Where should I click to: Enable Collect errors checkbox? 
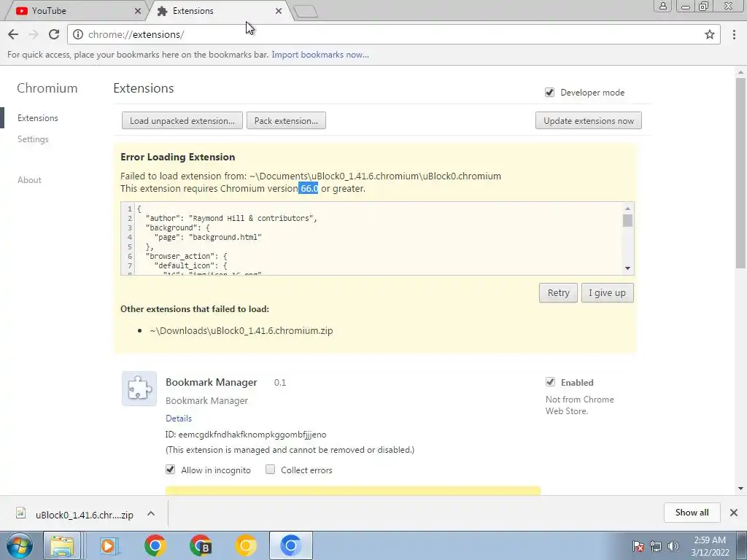pyautogui.click(x=270, y=470)
